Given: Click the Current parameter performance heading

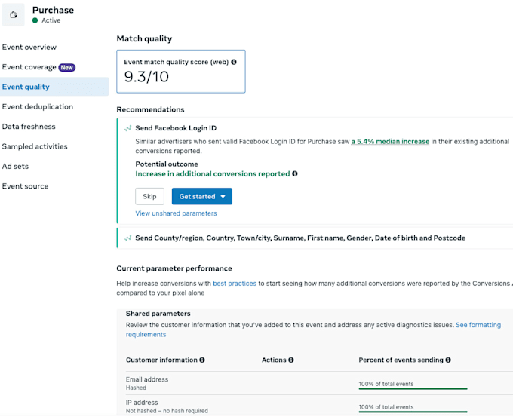Looking at the screenshot, I should pos(174,268).
